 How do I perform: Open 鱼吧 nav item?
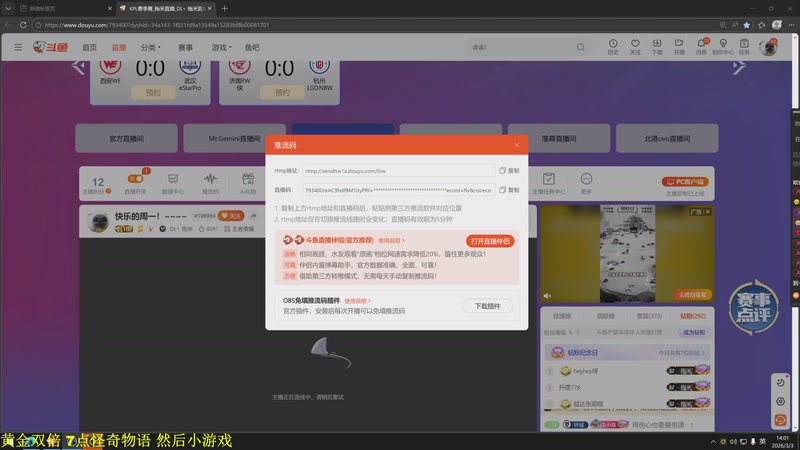(x=252, y=47)
